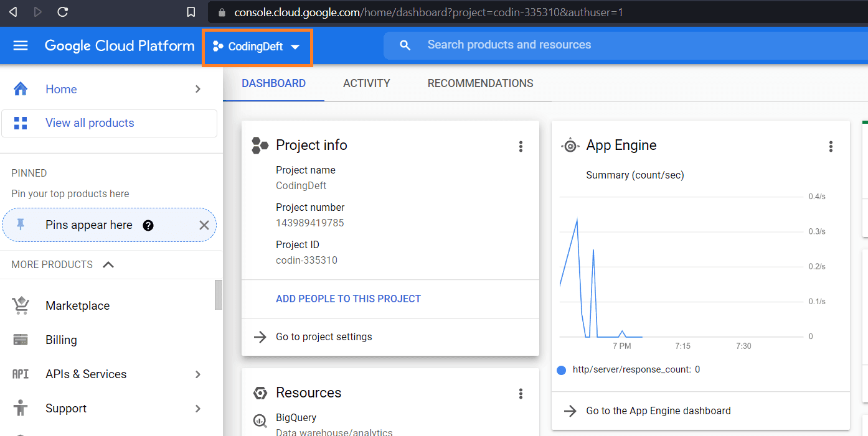This screenshot has width=868, height=436.
Task: Click the Resources hexagon icon
Action: (x=260, y=393)
